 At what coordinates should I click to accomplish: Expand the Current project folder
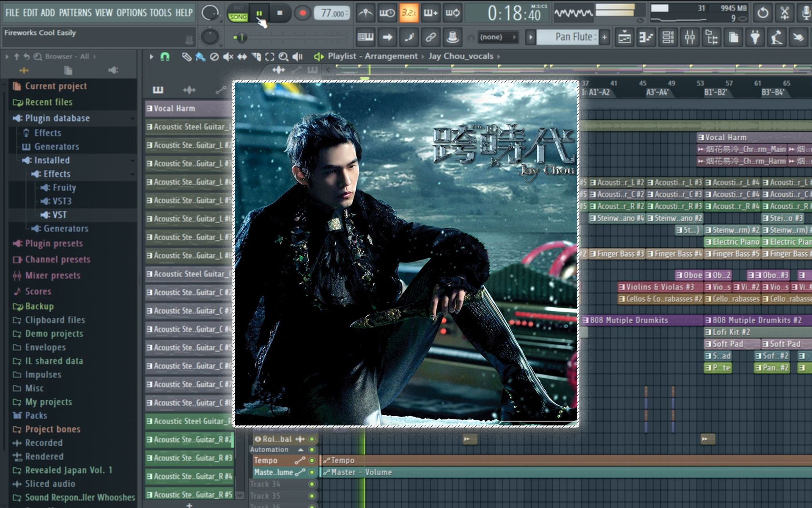point(56,86)
